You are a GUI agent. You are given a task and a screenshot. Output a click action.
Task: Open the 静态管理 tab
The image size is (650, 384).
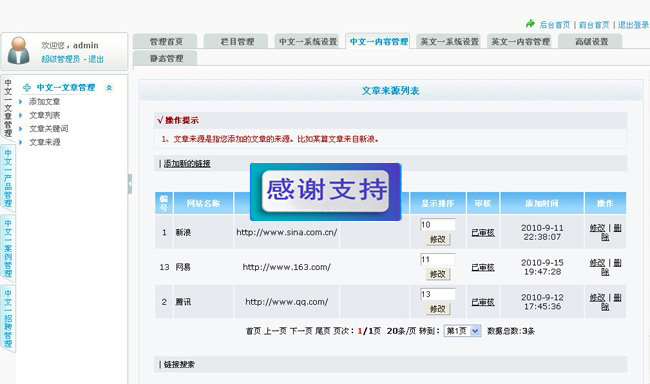pos(166,58)
